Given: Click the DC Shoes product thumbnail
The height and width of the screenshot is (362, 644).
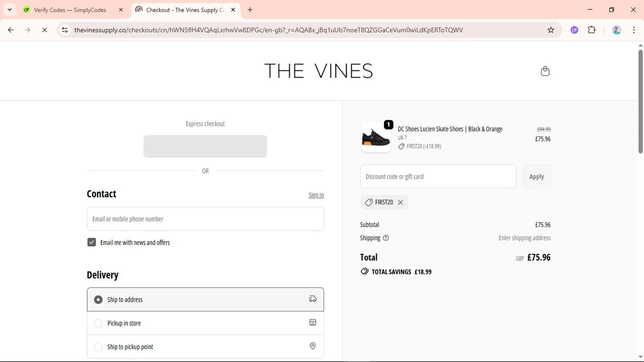Looking at the screenshot, I should [376, 137].
